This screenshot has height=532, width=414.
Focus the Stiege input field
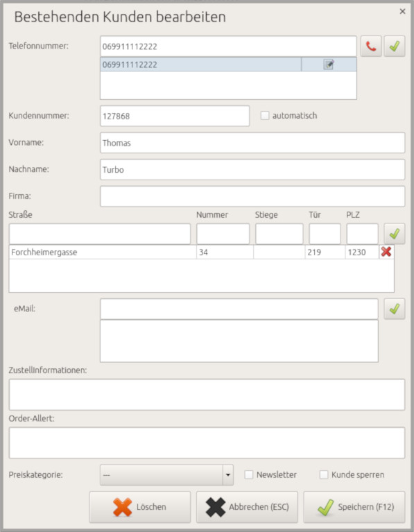click(279, 234)
